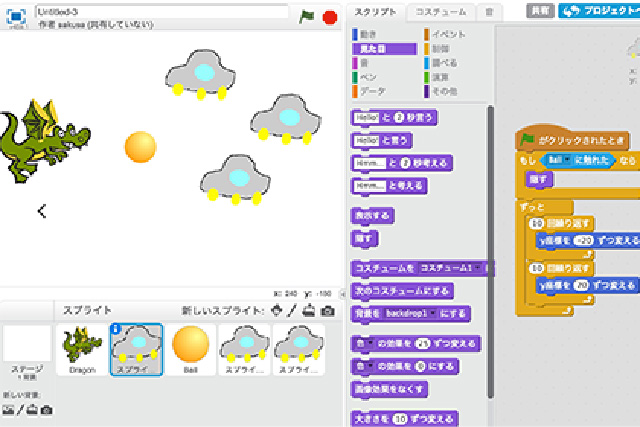640x427 pixels.
Task: Click the Hello! と言う block
Action: click(x=382, y=141)
